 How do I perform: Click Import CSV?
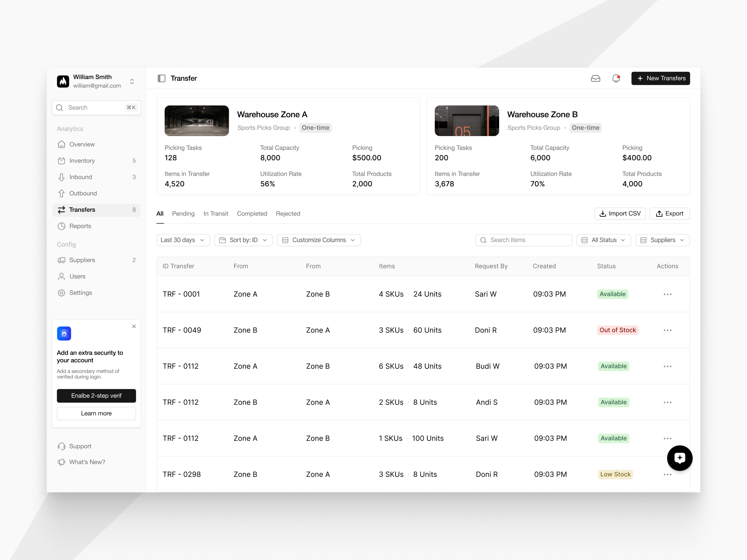tap(620, 214)
